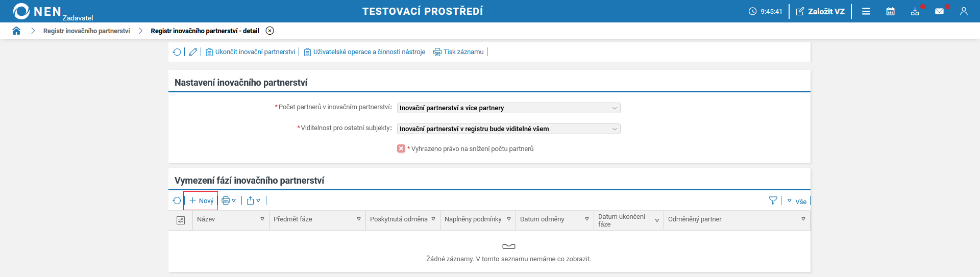The height and width of the screenshot is (277, 980).
Task: Open the user profile icon
Action: 964,11
